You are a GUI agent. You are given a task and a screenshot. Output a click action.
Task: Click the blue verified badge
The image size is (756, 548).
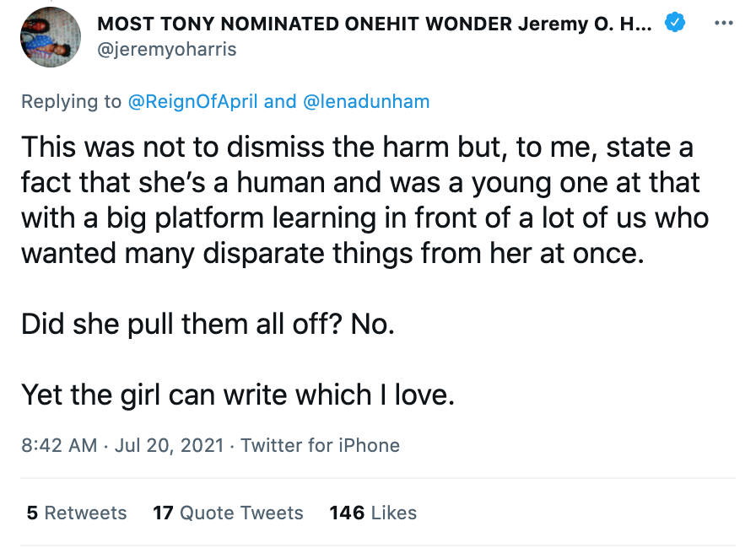click(x=673, y=24)
